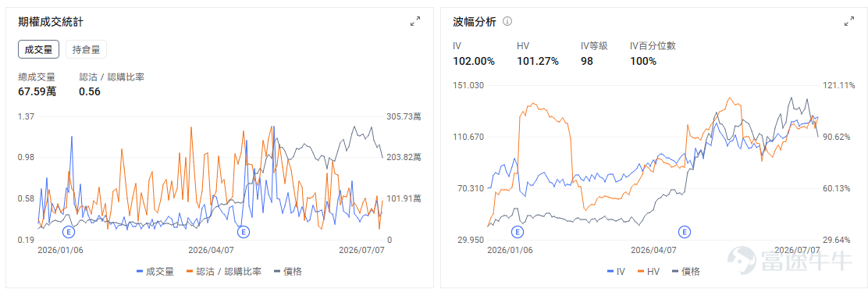
Task: Click the 2026/01/06 date in volume chart
Action: point(60,250)
